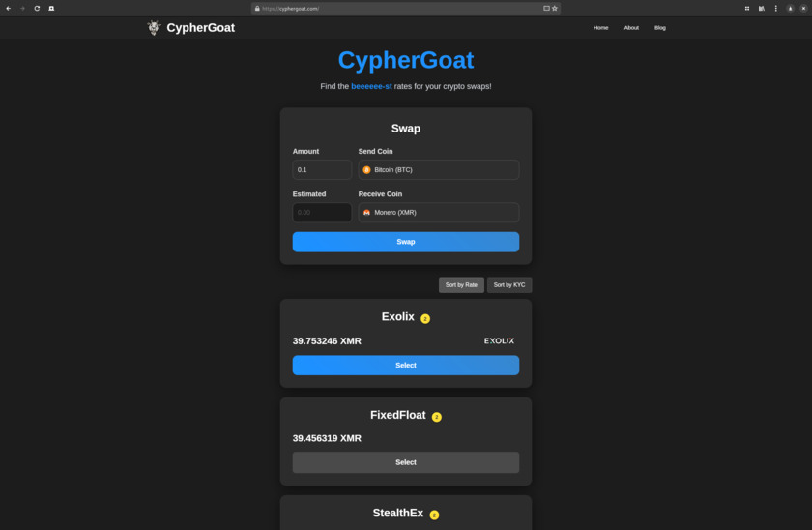Click the FixedFloat card heading
The width and height of the screenshot is (812, 530).
pyautogui.click(x=397, y=415)
